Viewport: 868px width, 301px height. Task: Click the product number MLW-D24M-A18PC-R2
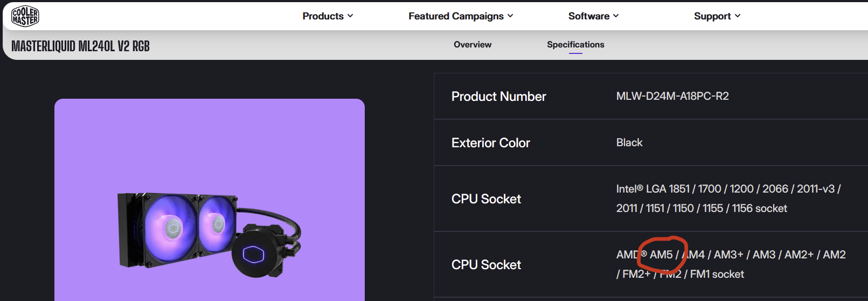pos(672,96)
